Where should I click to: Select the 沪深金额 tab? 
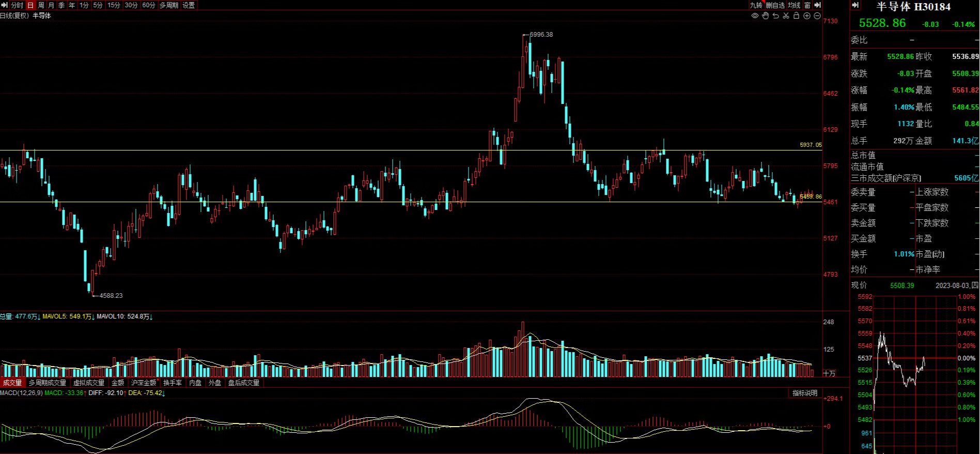pyautogui.click(x=144, y=383)
